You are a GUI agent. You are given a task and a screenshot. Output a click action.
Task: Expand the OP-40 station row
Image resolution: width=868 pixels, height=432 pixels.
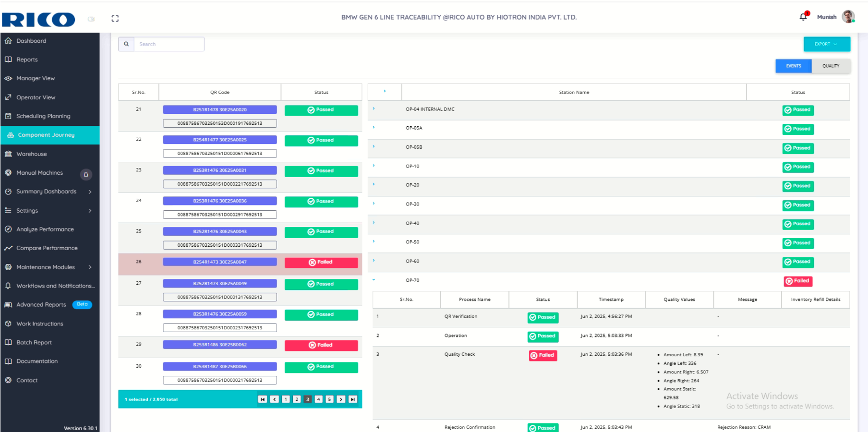pyautogui.click(x=374, y=223)
